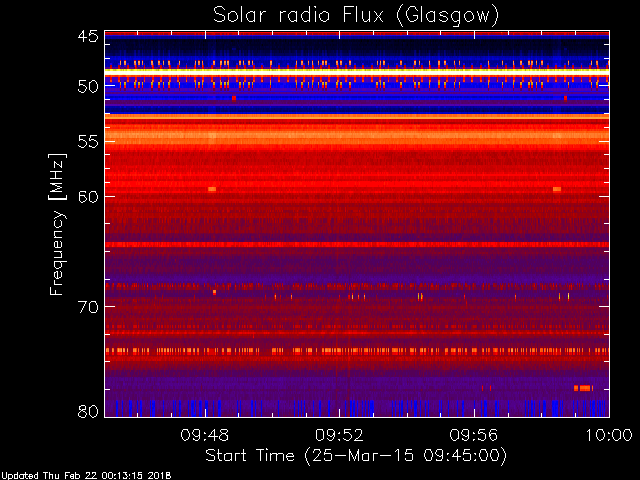Click the 50 MHz tick label
This screenshot has width=640, height=480.
[x=88, y=86]
